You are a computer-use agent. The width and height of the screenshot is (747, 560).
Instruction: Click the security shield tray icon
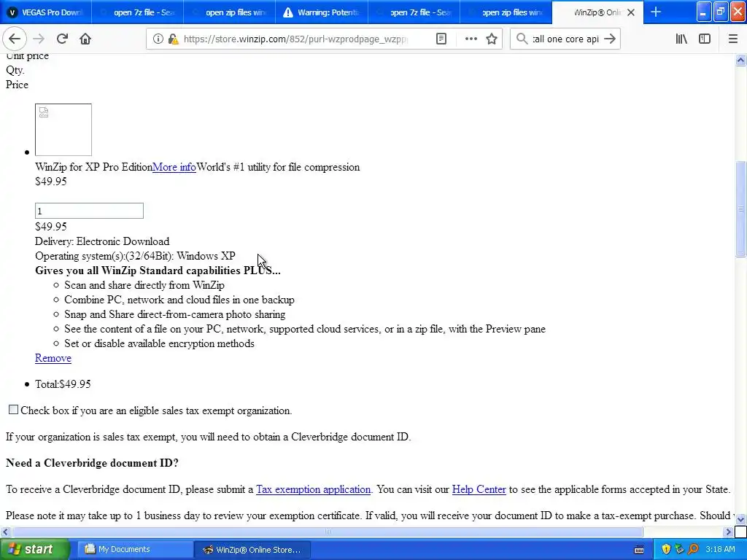pos(666,550)
